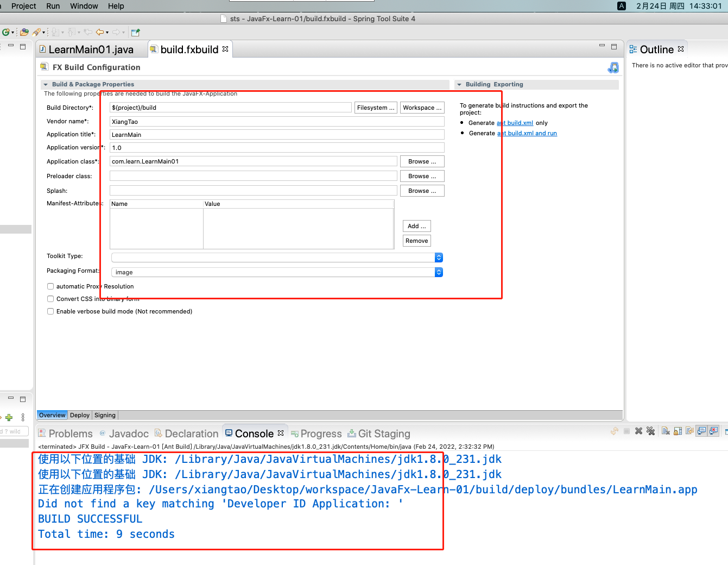
Task: Open the Window menu
Action: click(84, 6)
